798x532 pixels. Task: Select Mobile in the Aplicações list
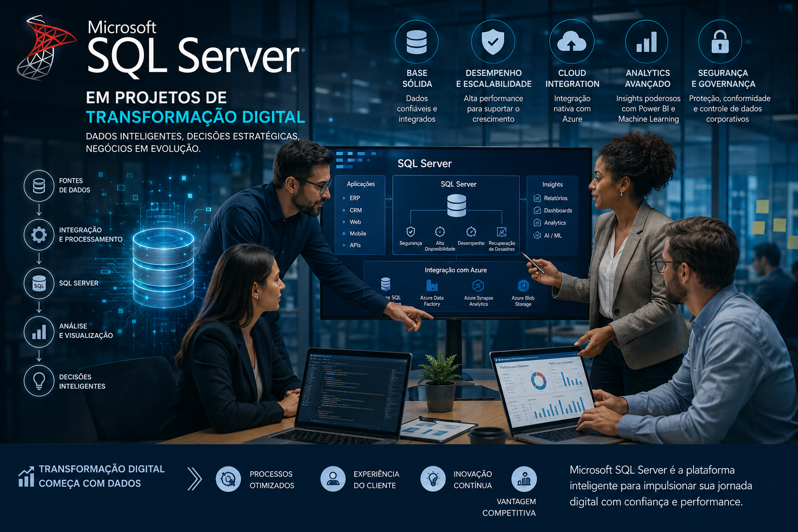click(358, 233)
